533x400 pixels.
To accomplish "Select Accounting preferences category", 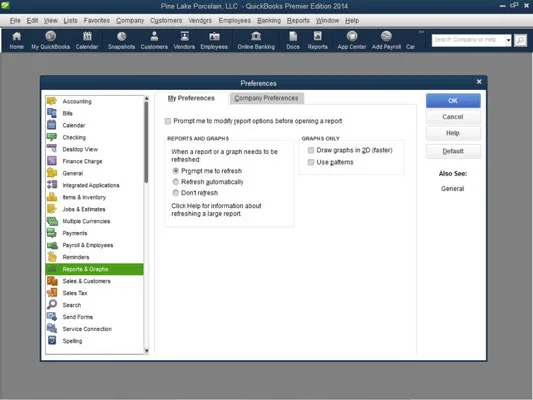I will tap(94, 101).
